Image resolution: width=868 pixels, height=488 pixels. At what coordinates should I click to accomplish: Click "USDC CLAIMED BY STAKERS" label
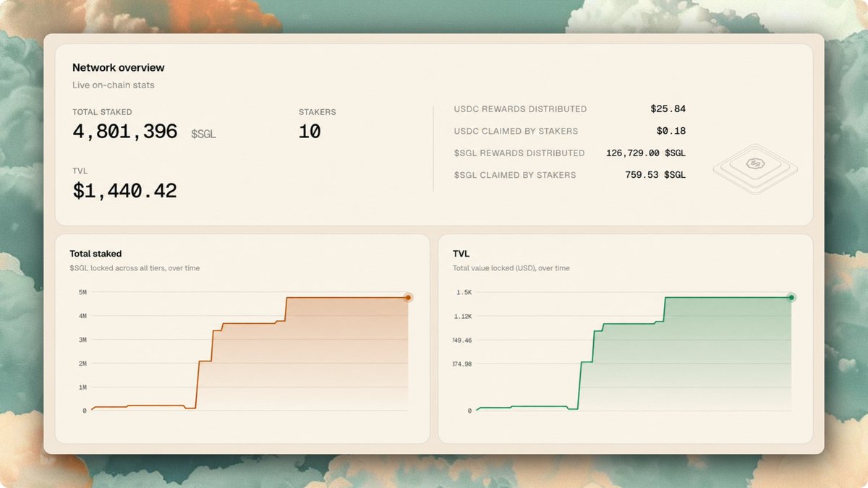point(516,131)
